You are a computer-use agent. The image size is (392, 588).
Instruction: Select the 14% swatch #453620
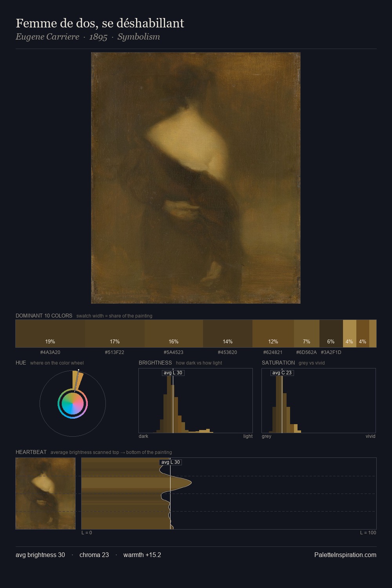tap(228, 334)
